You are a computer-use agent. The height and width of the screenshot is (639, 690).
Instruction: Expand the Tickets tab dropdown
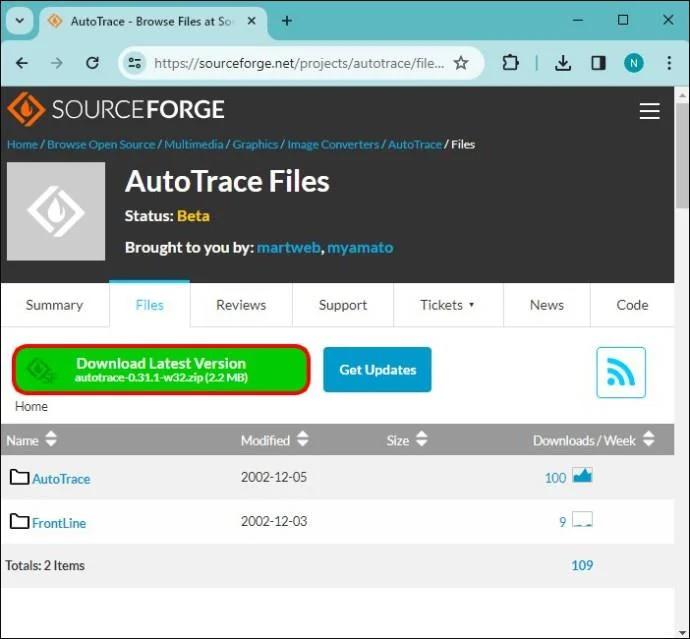pos(471,305)
